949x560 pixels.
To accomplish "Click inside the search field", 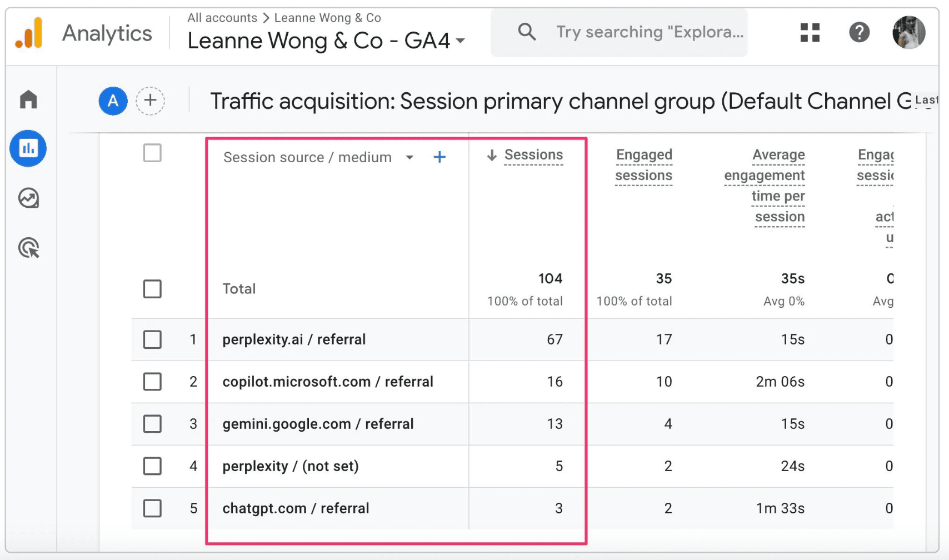I will [x=645, y=32].
